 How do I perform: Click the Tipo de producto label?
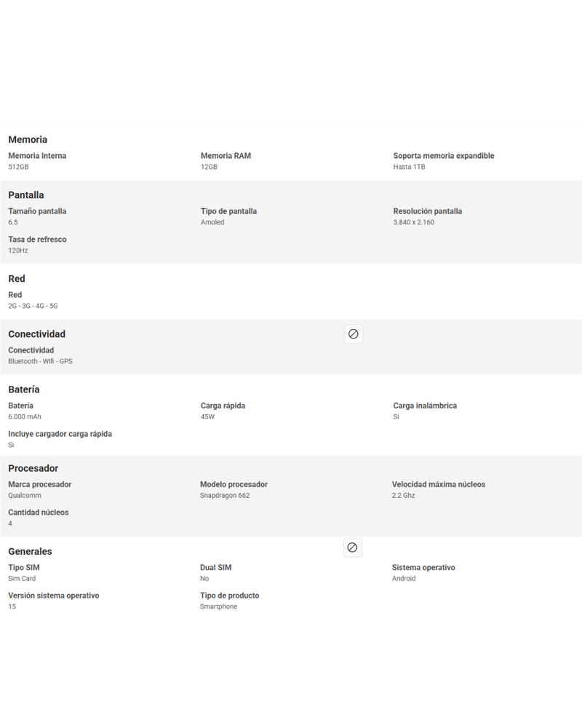point(230,596)
